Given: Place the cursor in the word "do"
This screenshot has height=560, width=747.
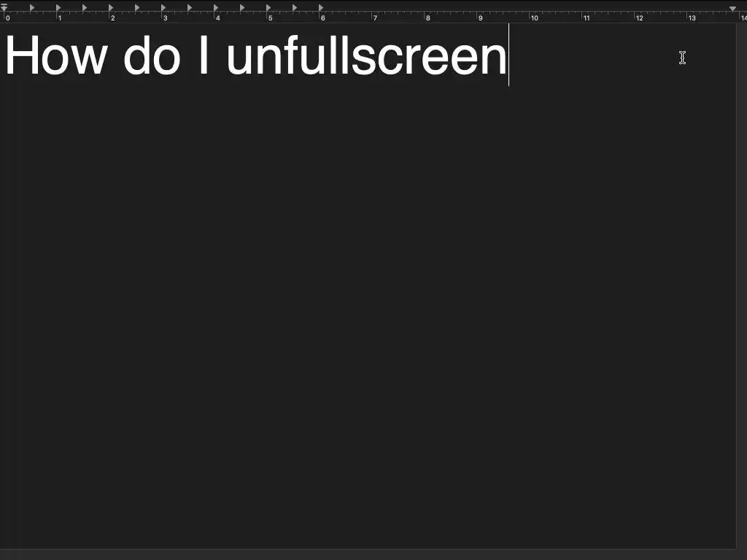Looking at the screenshot, I should [152, 55].
